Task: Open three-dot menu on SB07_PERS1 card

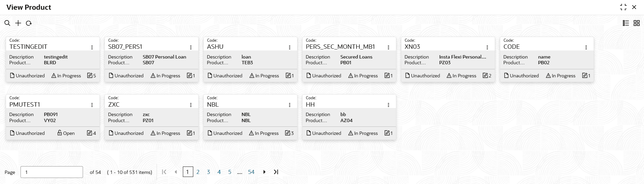Action: pos(191,47)
